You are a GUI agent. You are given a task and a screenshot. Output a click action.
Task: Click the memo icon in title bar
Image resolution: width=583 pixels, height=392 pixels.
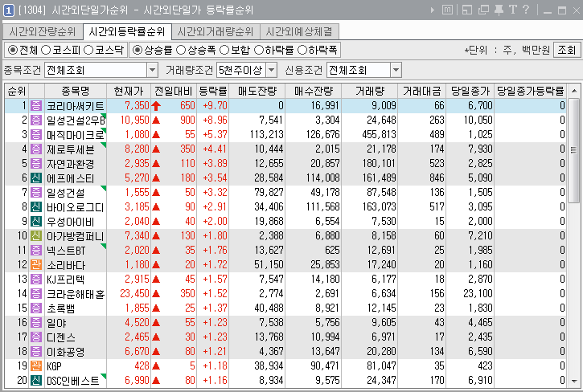(447, 10)
